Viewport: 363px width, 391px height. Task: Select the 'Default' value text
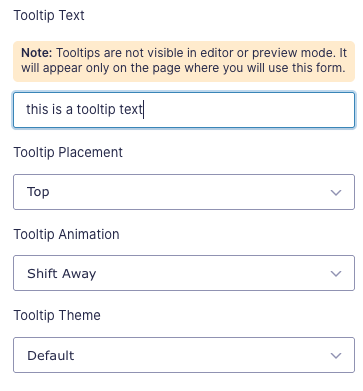pos(51,355)
